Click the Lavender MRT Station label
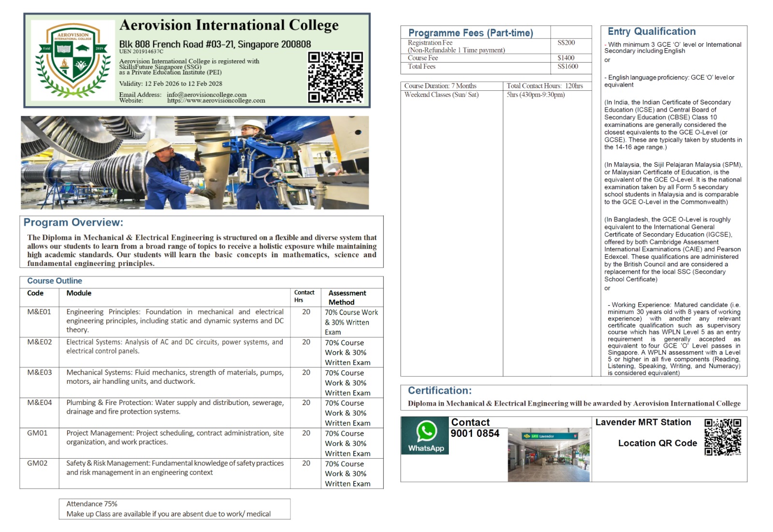 point(643,422)
